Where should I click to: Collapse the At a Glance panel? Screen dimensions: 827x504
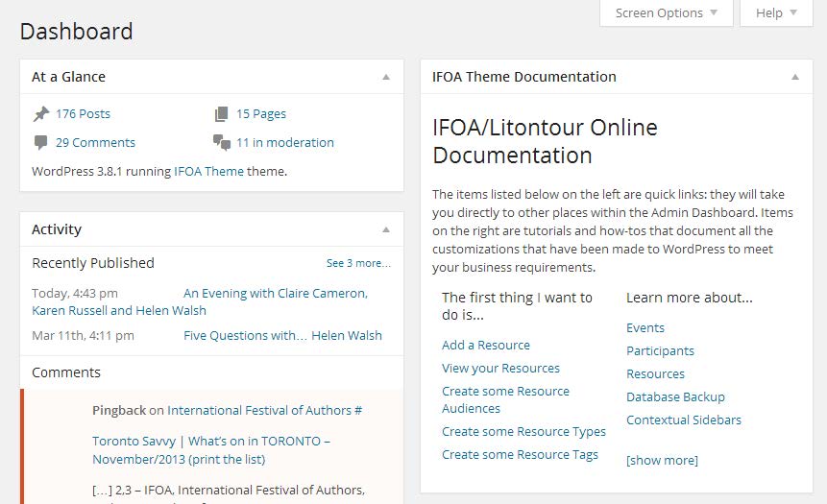pos(386,77)
